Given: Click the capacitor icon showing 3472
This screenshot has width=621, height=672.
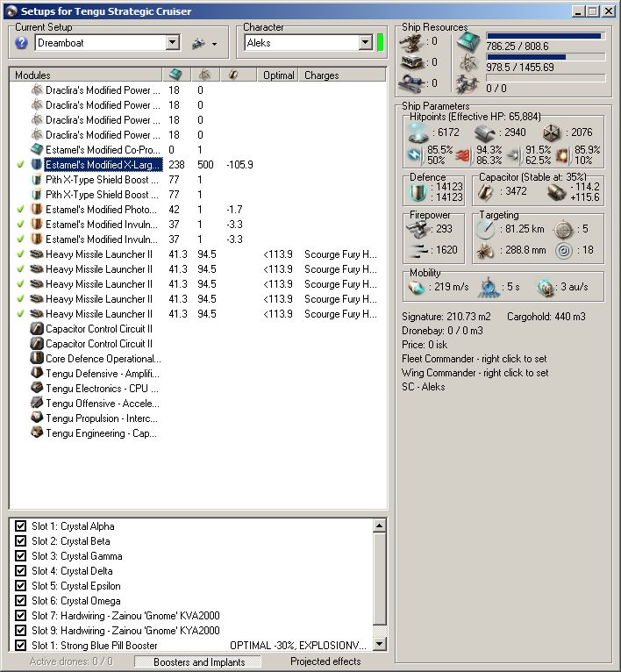Looking at the screenshot, I should (486, 192).
